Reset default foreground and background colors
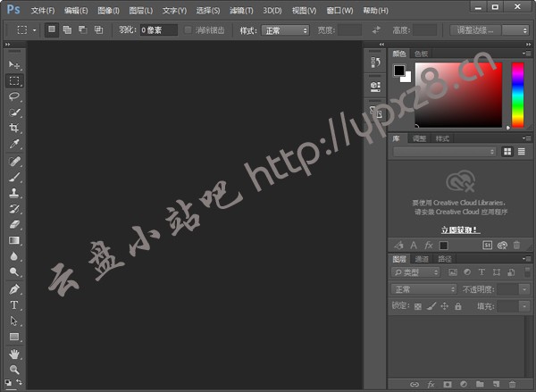Viewport: 536px width, 392px height. coord(8,382)
